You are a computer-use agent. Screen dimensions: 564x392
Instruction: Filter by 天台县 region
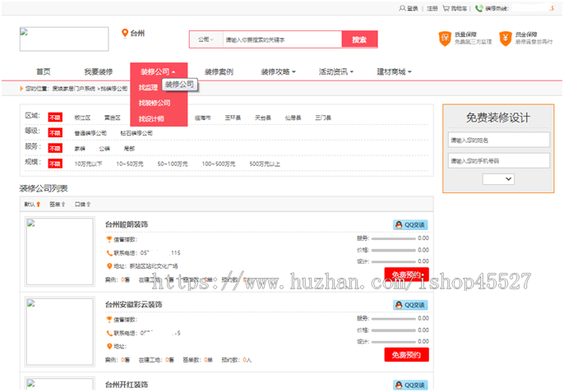point(263,118)
